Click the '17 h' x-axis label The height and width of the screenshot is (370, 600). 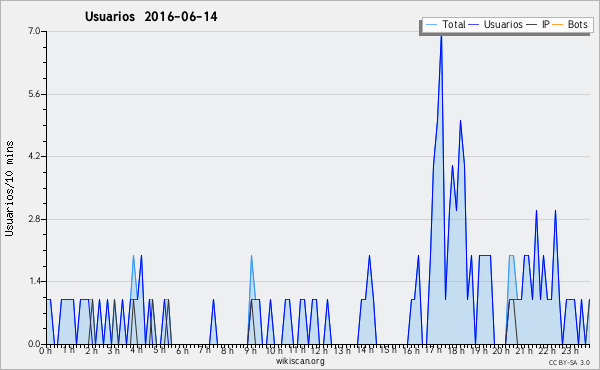coord(434,350)
